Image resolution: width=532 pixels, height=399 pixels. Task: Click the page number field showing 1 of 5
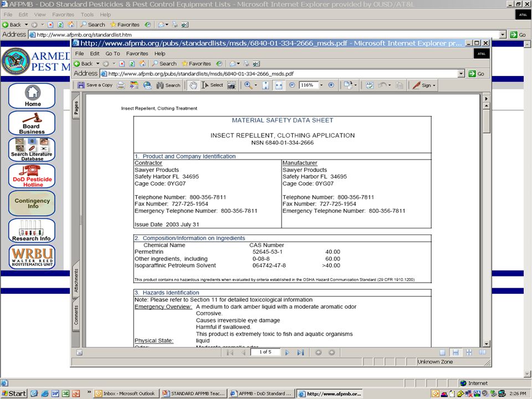pos(265,352)
